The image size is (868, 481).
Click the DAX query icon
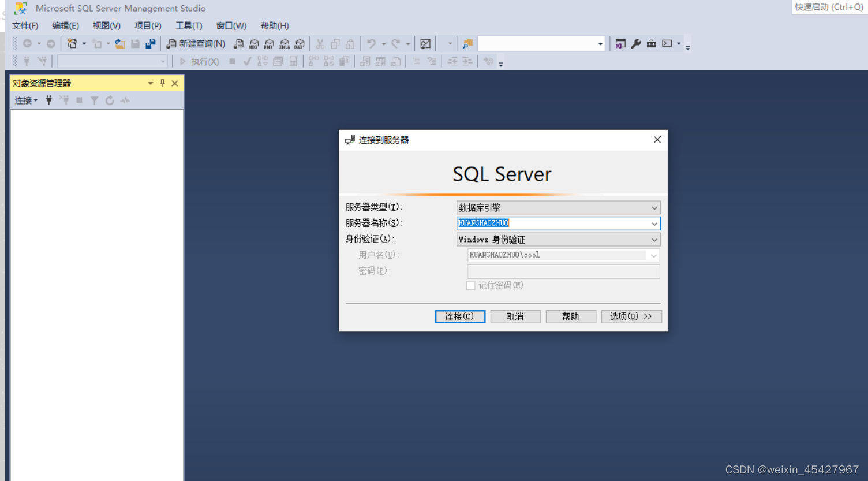tap(300, 44)
